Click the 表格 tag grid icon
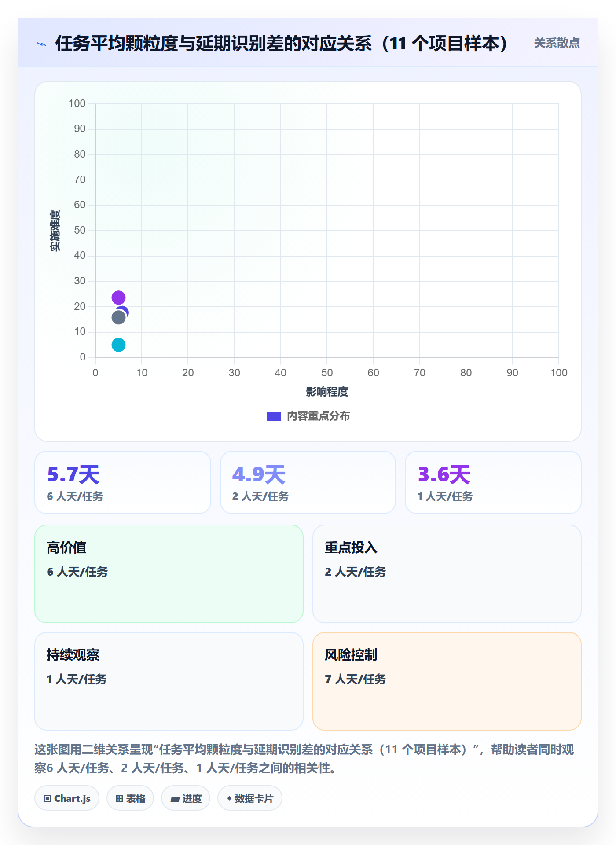The height and width of the screenshot is (845, 616). click(119, 798)
